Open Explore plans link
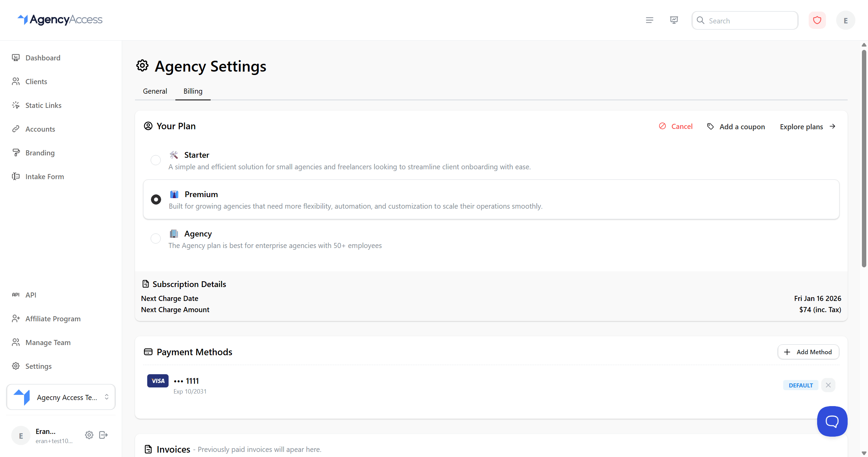Image resolution: width=868 pixels, height=457 pixels. coord(808,127)
